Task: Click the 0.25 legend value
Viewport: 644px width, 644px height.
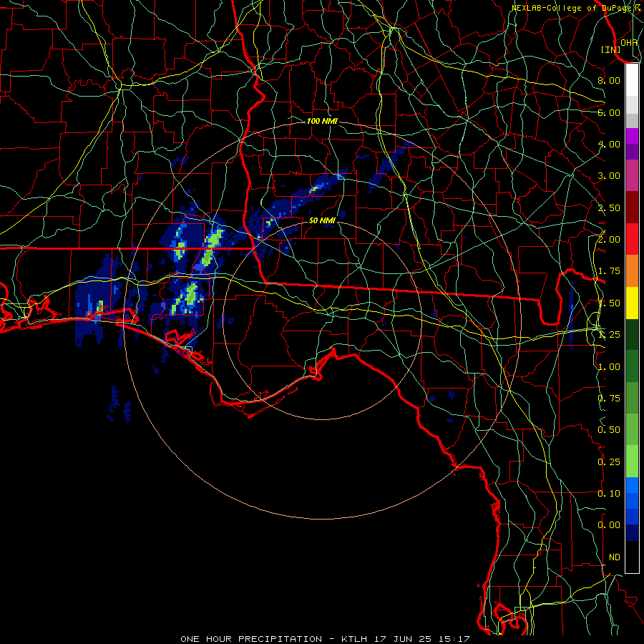Action: [609, 462]
